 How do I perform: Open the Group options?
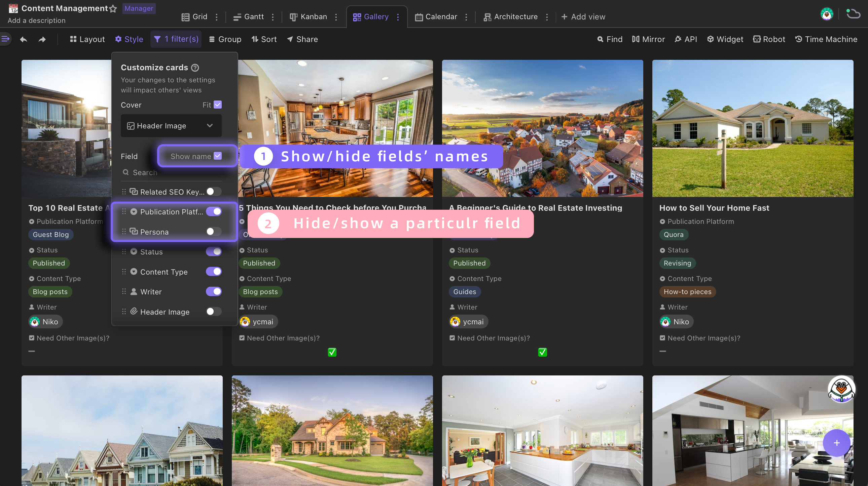[x=225, y=39]
